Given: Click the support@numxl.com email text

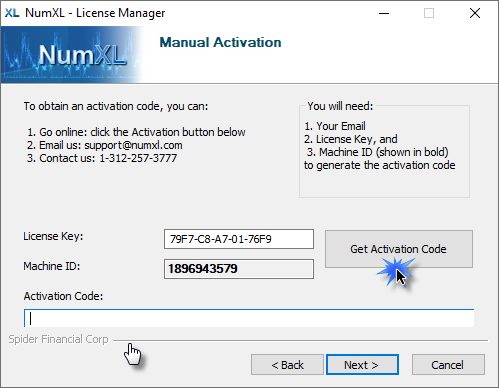Looking at the screenshot, I should point(133,145).
